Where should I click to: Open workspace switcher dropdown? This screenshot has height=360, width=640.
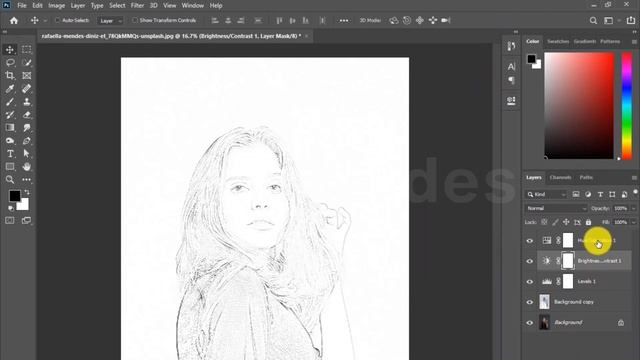pyautogui.click(x=611, y=20)
